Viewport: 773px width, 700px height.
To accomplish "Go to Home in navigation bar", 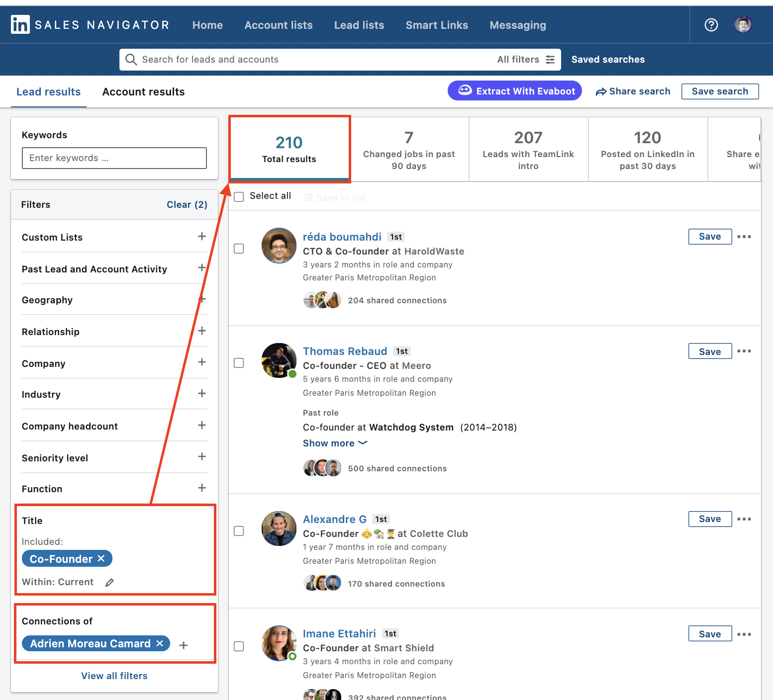I will point(207,25).
